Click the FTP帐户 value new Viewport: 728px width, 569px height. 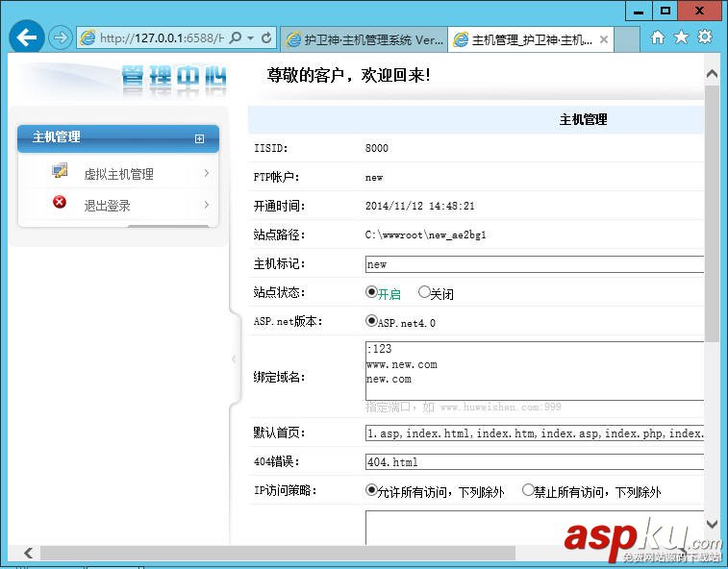[x=374, y=177]
